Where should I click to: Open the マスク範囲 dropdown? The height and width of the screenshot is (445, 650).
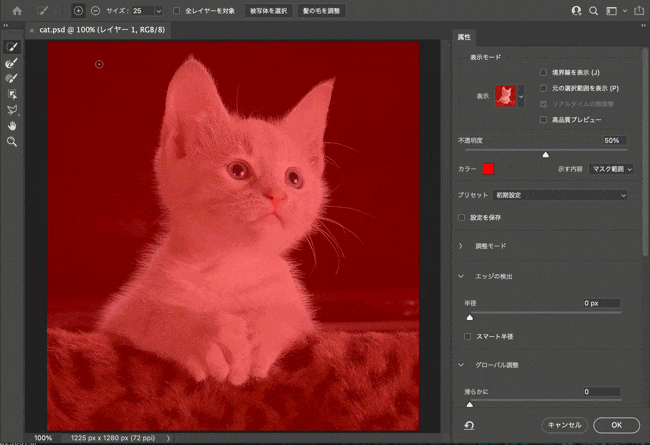click(x=610, y=169)
